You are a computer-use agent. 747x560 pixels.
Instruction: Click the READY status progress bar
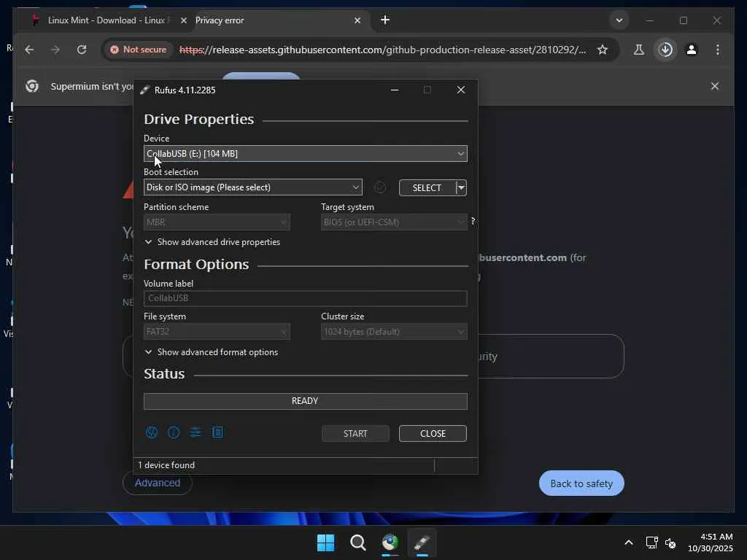(306, 401)
